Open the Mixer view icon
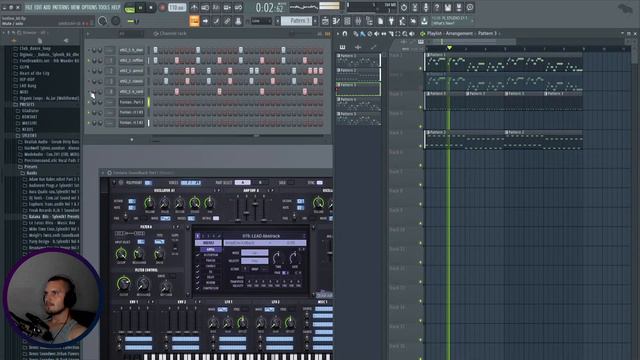 (x=358, y=21)
